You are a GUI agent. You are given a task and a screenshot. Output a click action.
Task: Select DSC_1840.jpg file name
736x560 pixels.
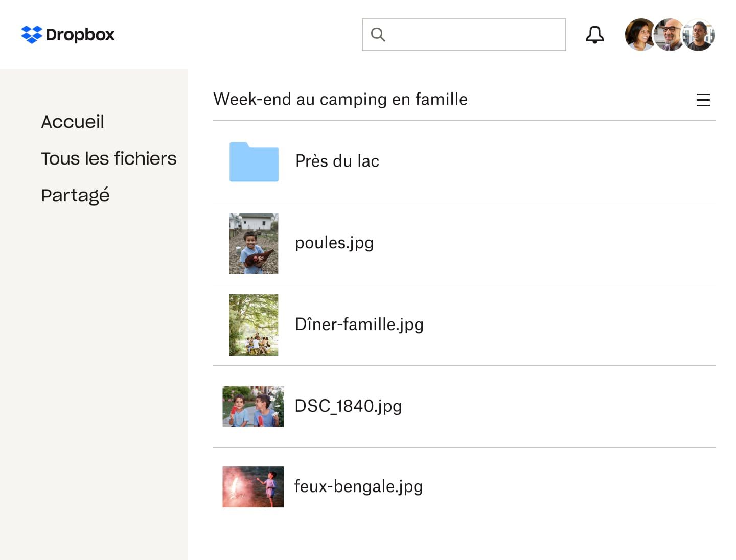pos(348,406)
